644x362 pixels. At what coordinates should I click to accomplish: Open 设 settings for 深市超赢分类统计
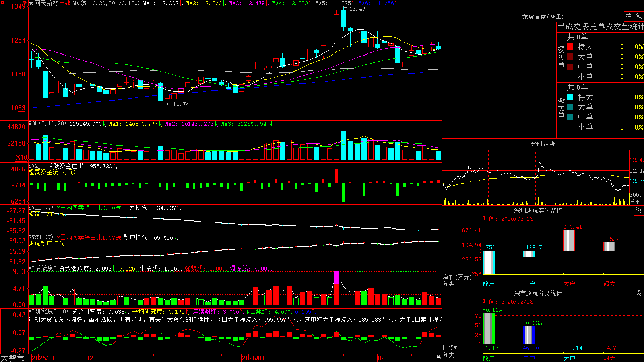(639, 293)
